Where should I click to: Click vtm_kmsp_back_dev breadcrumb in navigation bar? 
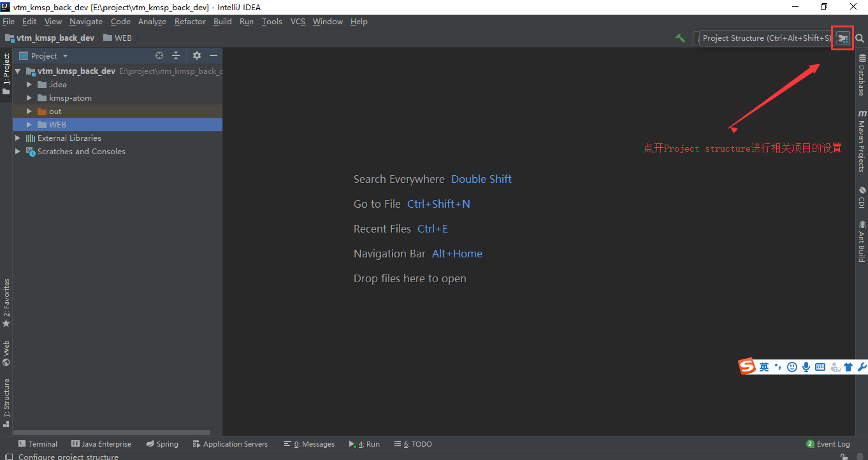(x=50, y=38)
